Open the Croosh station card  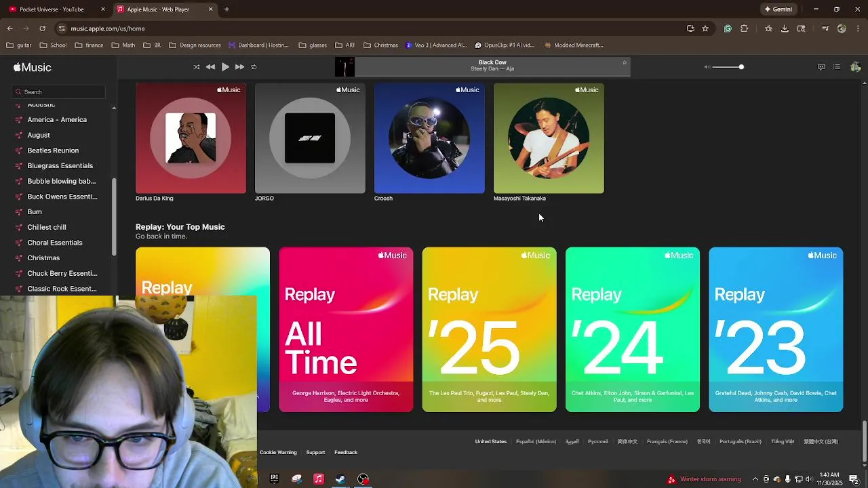click(x=429, y=138)
